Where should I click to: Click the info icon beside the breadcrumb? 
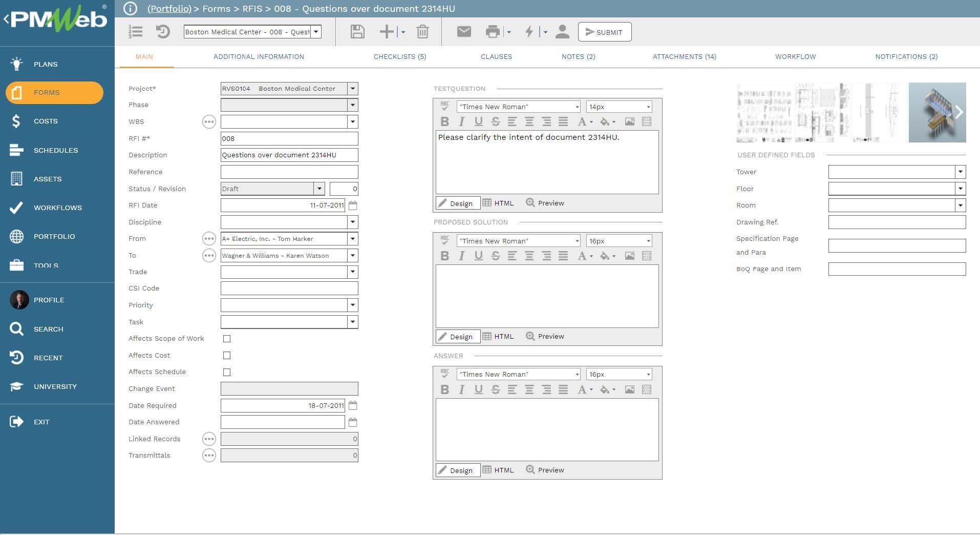click(x=131, y=9)
